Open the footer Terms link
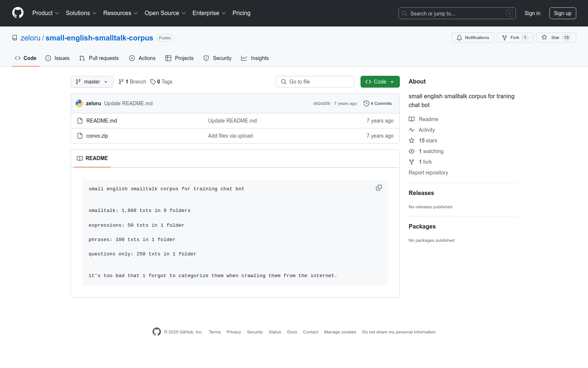Viewport: 588px width, 368px height. click(x=215, y=332)
